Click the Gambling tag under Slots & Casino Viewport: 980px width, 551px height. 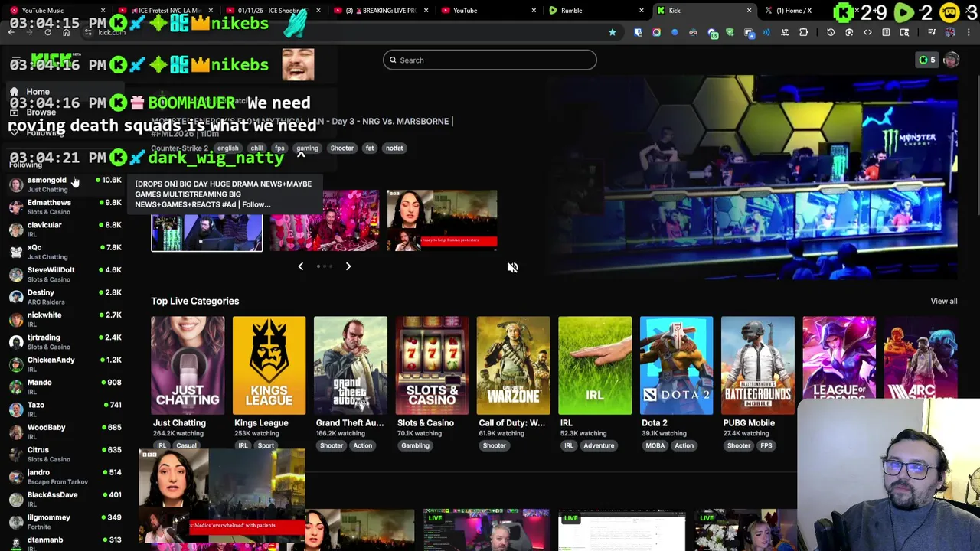(415, 445)
